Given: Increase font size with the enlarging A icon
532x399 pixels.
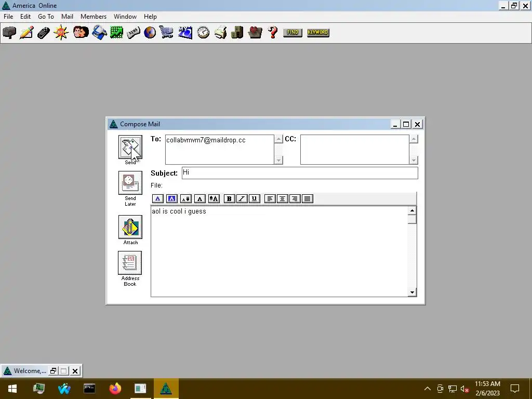Looking at the screenshot, I should tap(214, 199).
